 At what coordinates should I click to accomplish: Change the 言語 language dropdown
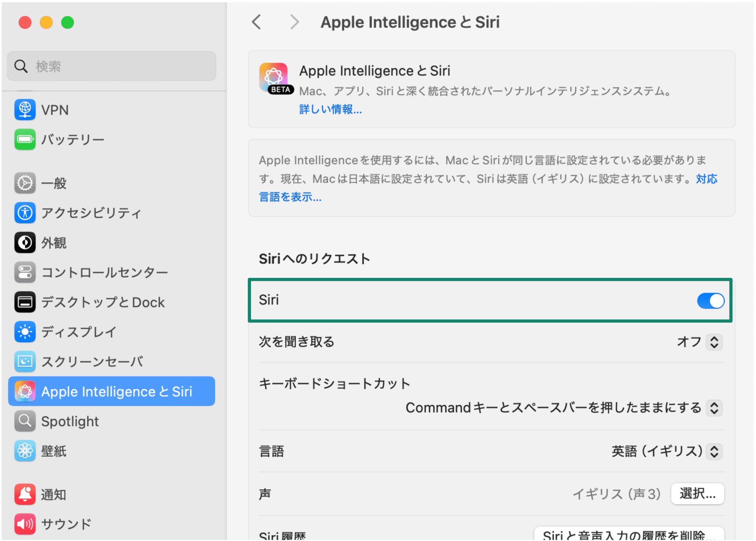[x=714, y=451]
